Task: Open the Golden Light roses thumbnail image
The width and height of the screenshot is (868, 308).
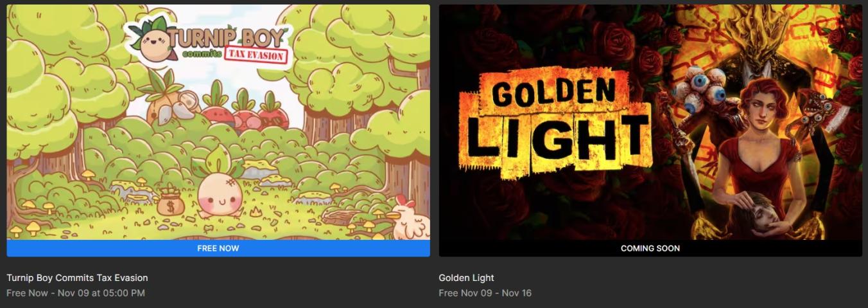Action: tap(650, 122)
